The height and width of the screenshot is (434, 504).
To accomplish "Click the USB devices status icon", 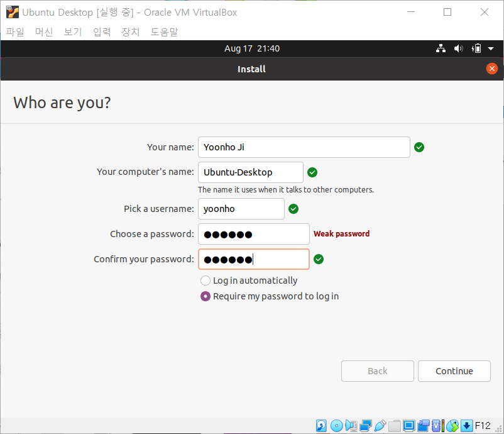I will coord(380,426).
